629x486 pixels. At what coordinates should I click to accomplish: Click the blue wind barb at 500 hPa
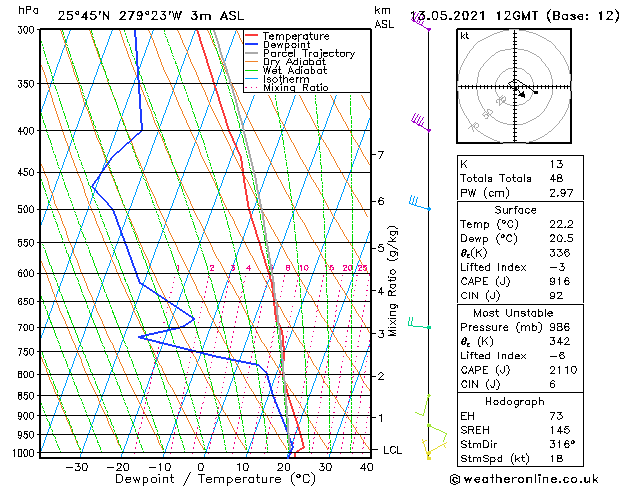click(420, 203)
